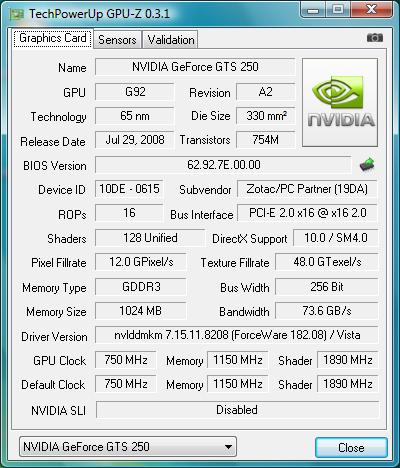Click the Default Clock label

pyautogui.click(x=53, y=385)
